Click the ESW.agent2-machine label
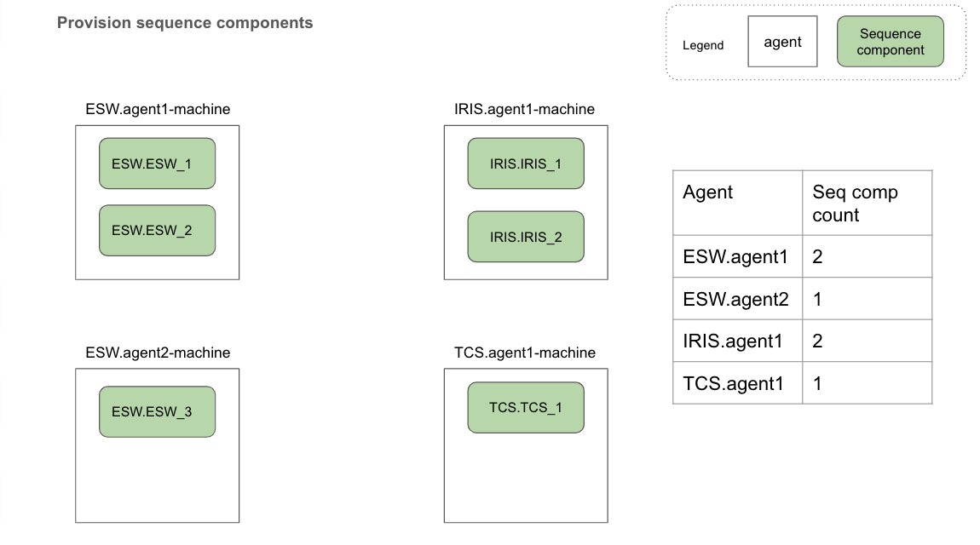This screenshot has width=980, height=545. 158,353
